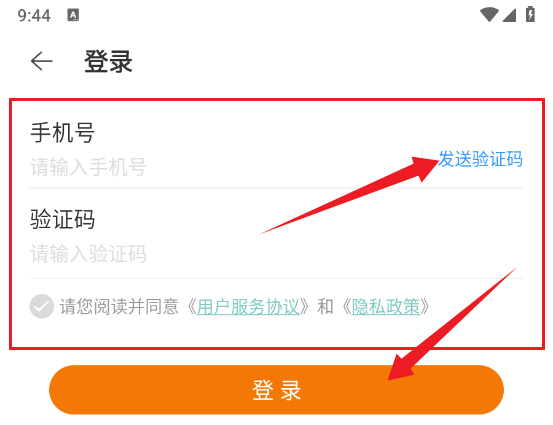Click the 发送验证码 link
This screenshot has width=553, height=425.
(x=480, y=159)
